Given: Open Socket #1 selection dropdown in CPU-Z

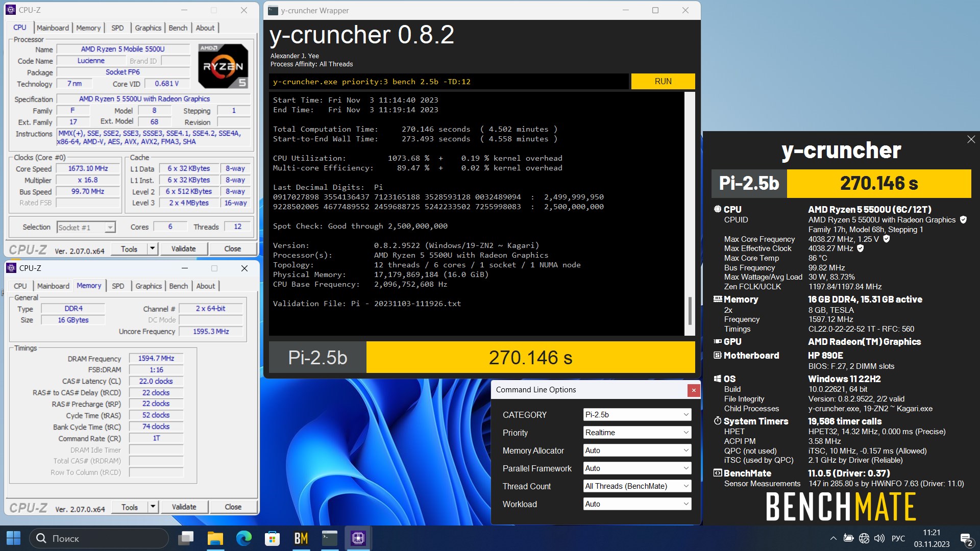Looking at the screenshot, I should [x=86, y=228].
